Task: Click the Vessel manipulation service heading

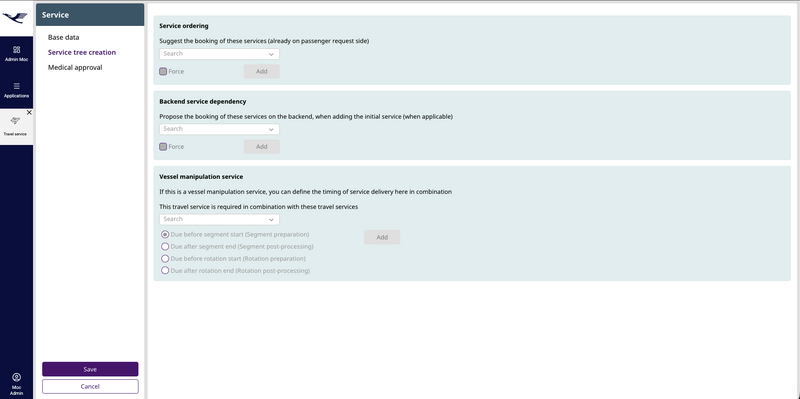Action: (x=201, y=177)
